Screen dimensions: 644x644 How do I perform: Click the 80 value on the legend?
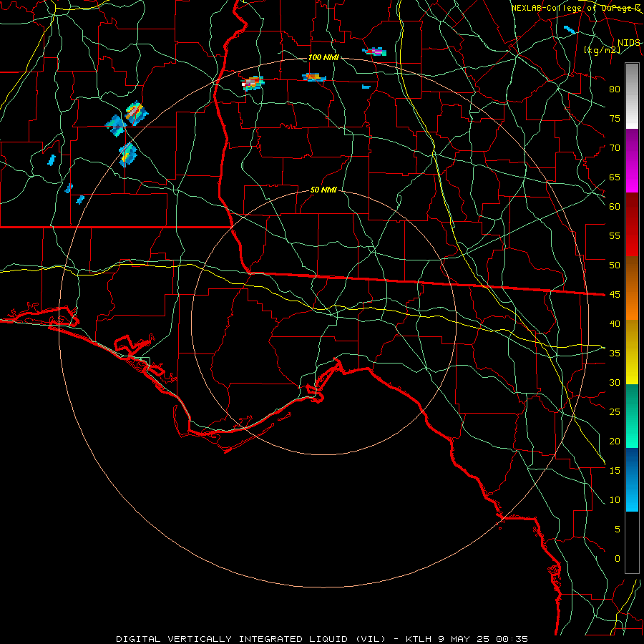pyautogui.click(x=615, y=89)
